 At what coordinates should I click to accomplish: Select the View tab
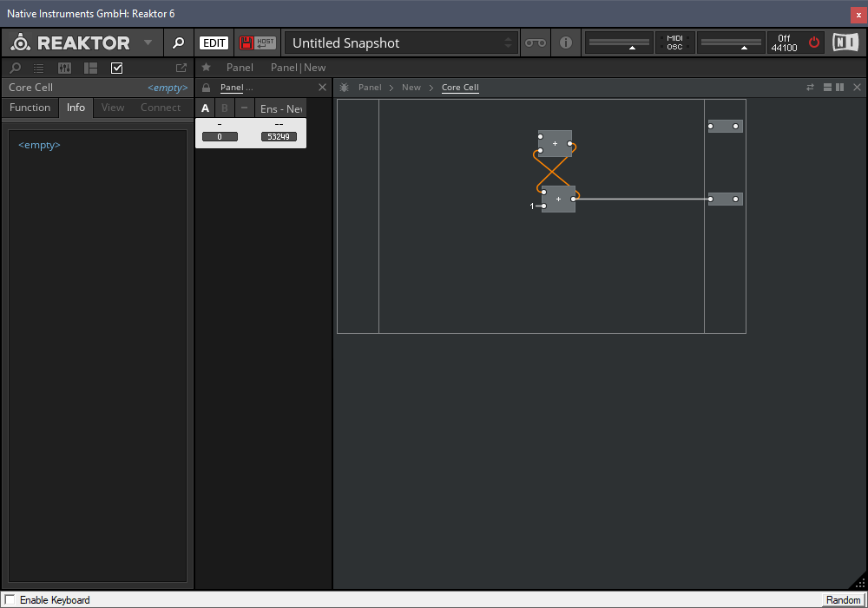[113, 108]
